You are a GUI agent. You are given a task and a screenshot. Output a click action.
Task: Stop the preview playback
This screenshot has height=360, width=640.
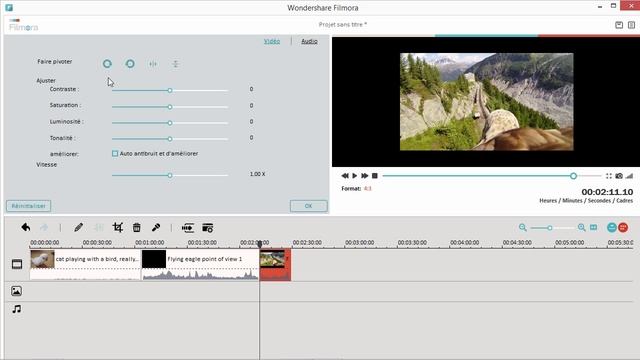tap(375, 176)
